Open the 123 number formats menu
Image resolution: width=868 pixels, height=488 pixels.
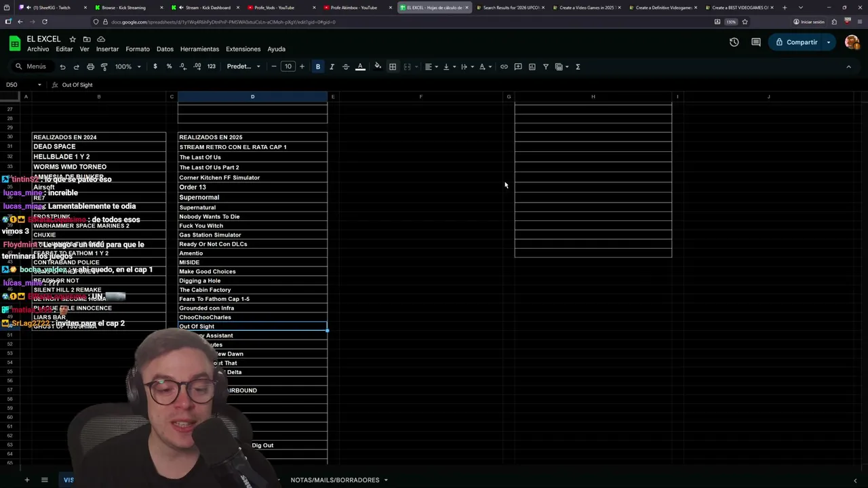[x=212, y=66]
